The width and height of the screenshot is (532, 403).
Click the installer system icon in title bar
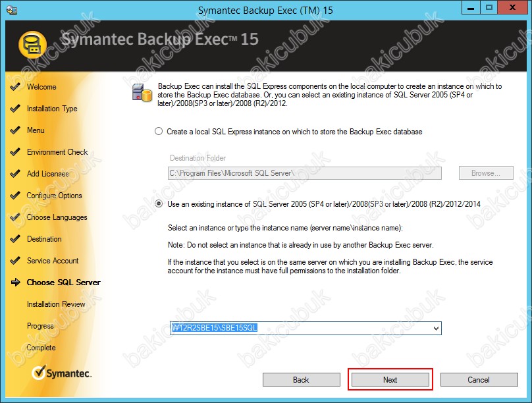click(12, 10)
